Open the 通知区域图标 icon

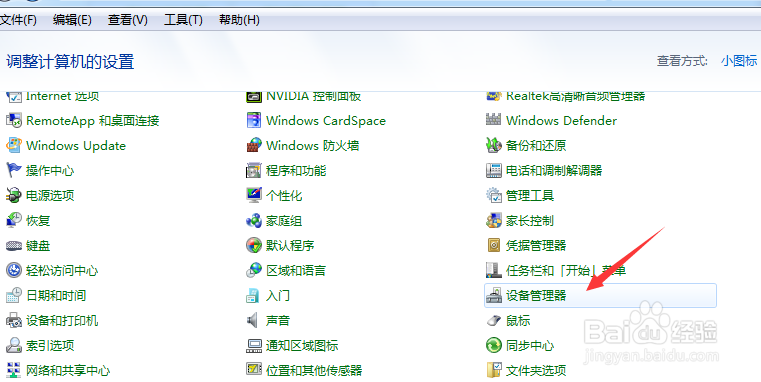[254, 346]
